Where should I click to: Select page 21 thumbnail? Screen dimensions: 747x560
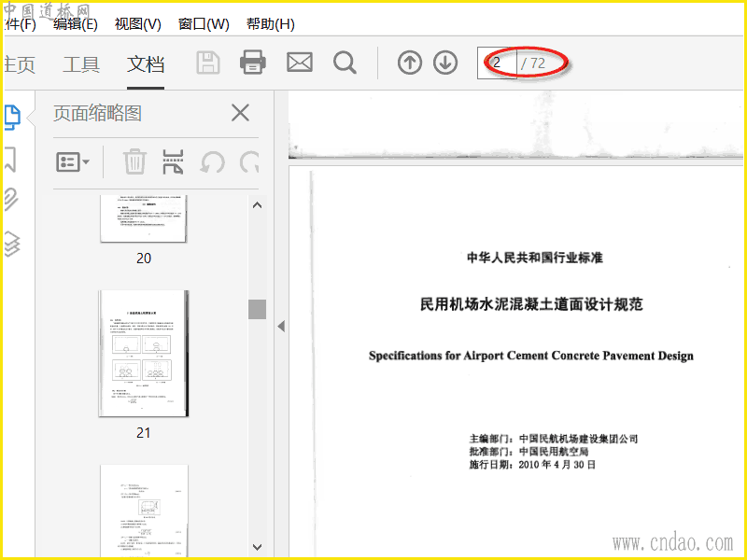tap(144, 354)
